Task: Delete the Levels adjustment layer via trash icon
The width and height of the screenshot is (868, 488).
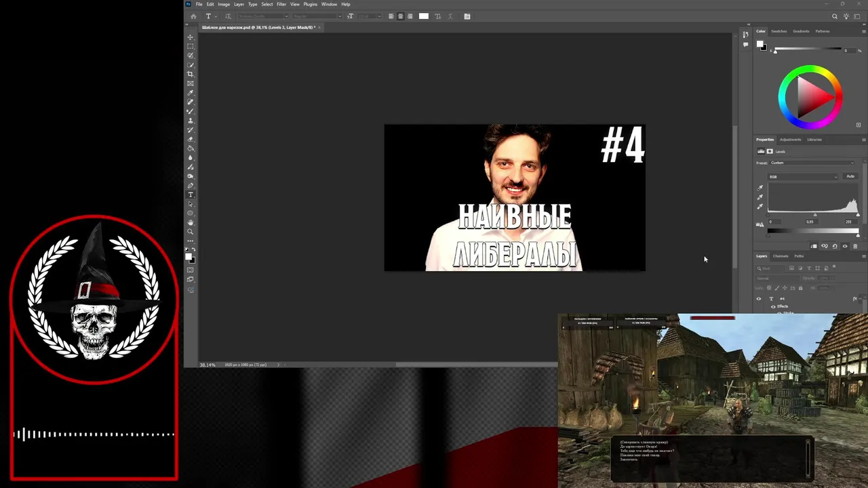Action: 855,246
